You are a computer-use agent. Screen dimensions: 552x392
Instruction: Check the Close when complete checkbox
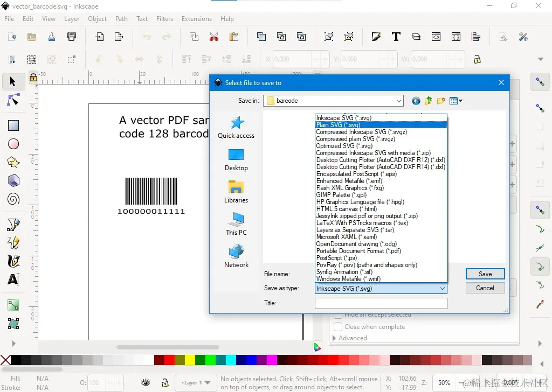point(339,327)
